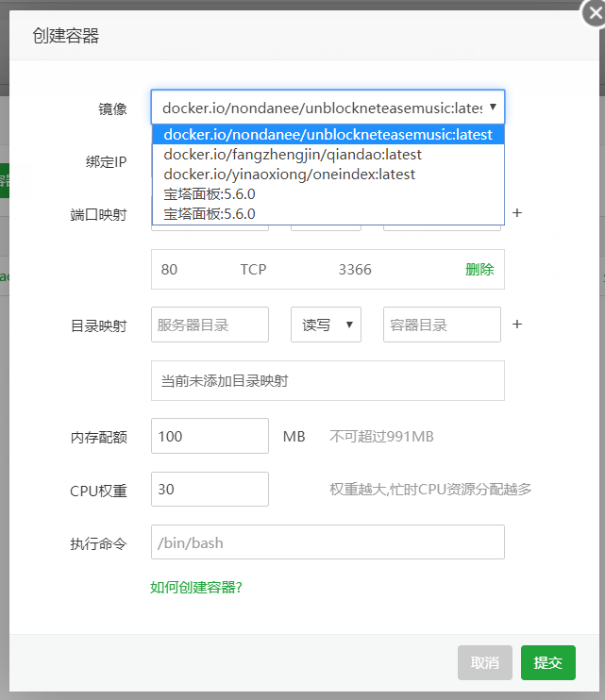Click the TCP protocol text in mapping row
The width and height of the screenshot is (605, 700).
[253, 269]
